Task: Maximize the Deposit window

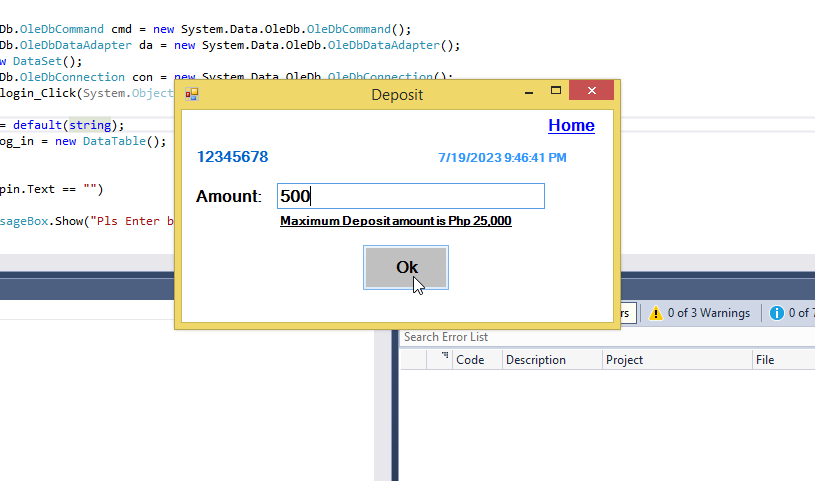Action: 556,93
